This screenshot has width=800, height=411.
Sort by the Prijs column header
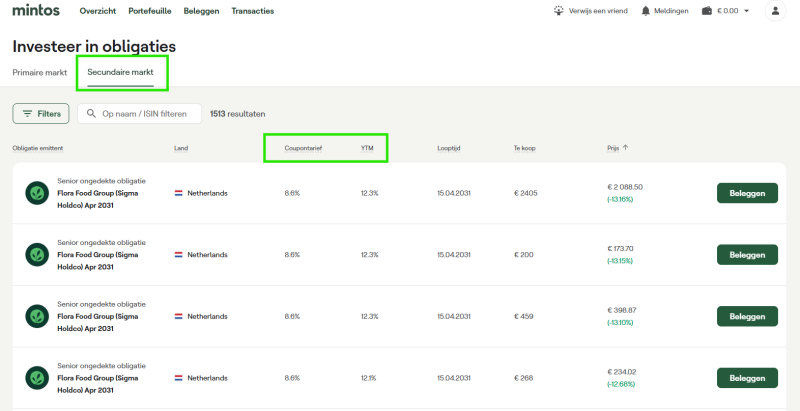click(613, 148)
